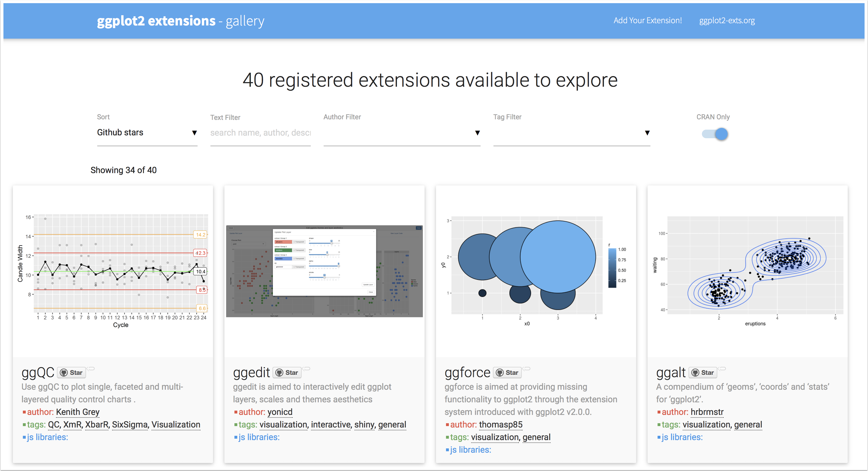Click into the Text Filter search field
Viewport: 868px width, 471px height.
(260, 133)
